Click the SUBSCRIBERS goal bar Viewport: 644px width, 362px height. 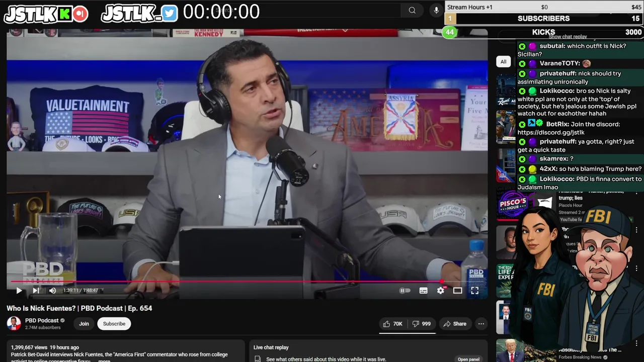tap(544, 19)
